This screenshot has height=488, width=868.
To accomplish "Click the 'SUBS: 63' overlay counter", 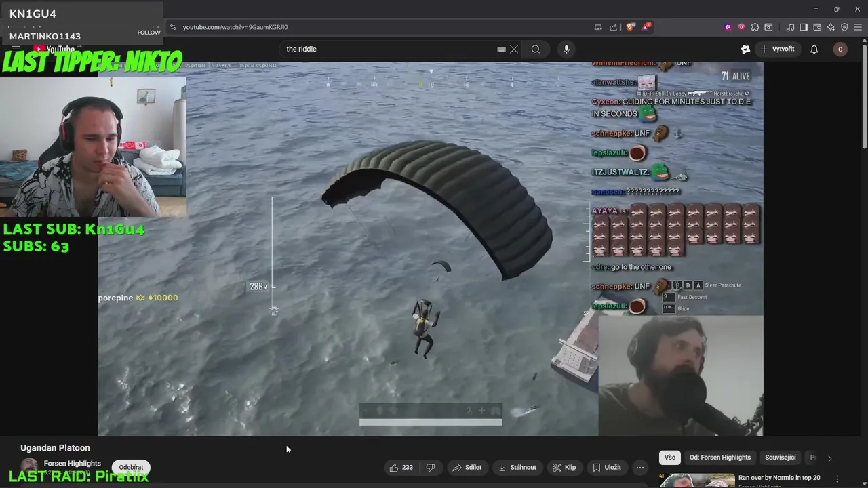I will [x=36, y=246].
